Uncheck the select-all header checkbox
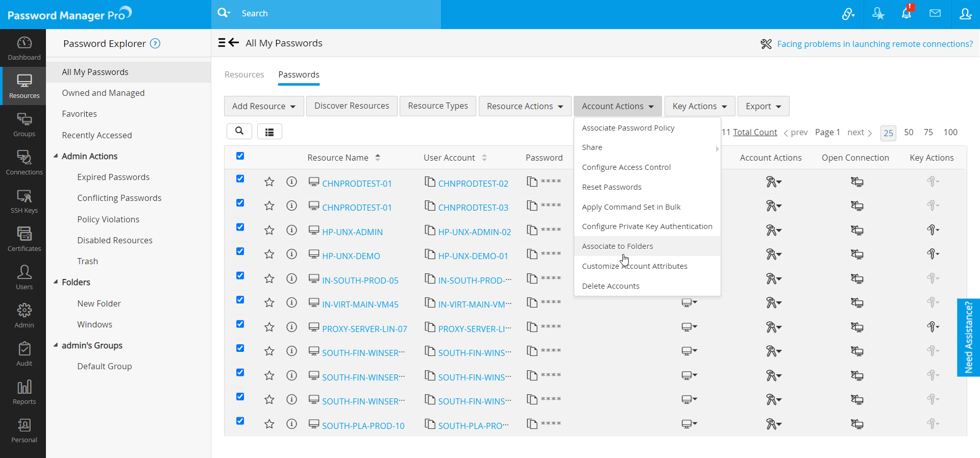Viewport: 980px width, 458px height. (240, 156)
